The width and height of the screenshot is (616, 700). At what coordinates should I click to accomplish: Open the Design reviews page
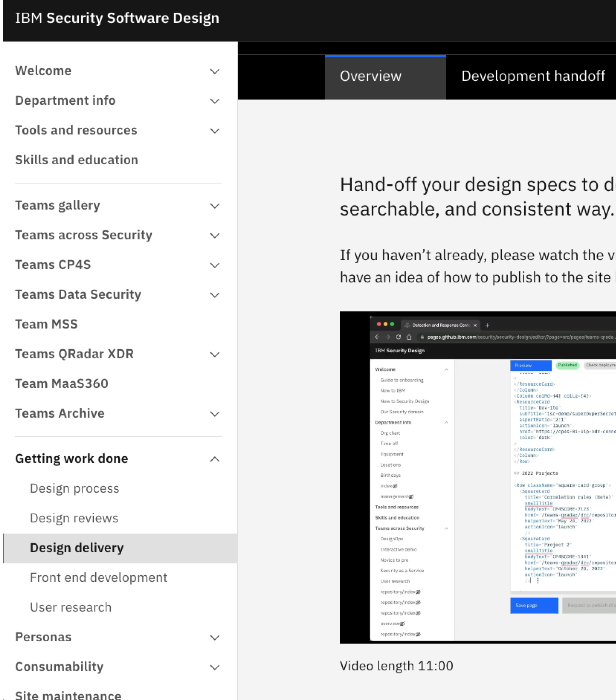[x=74, y=518]
